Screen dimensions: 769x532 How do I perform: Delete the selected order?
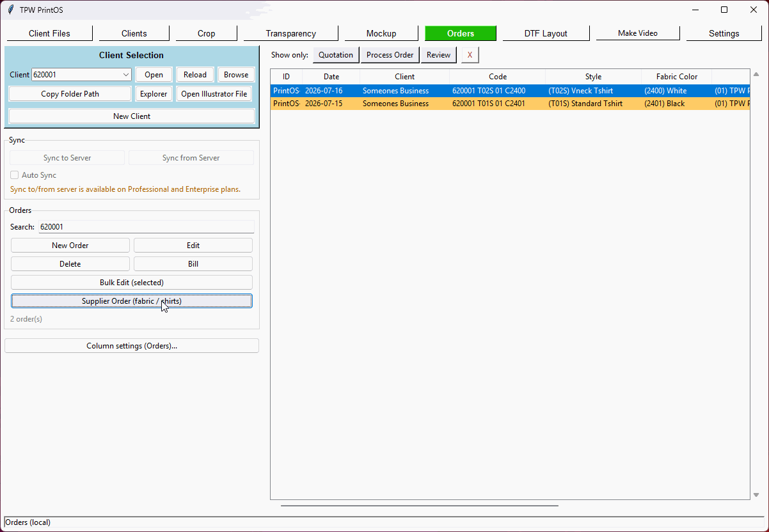pos(70,264)
